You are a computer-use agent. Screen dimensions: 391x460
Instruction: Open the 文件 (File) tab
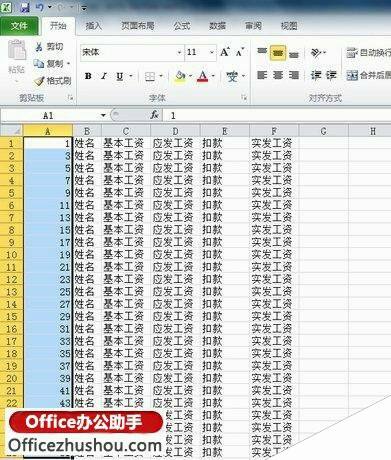(x=19, y=26)
